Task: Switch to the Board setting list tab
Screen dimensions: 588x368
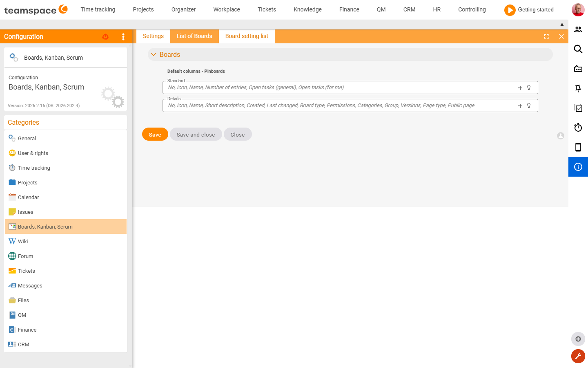Action: tap(247, 36)
